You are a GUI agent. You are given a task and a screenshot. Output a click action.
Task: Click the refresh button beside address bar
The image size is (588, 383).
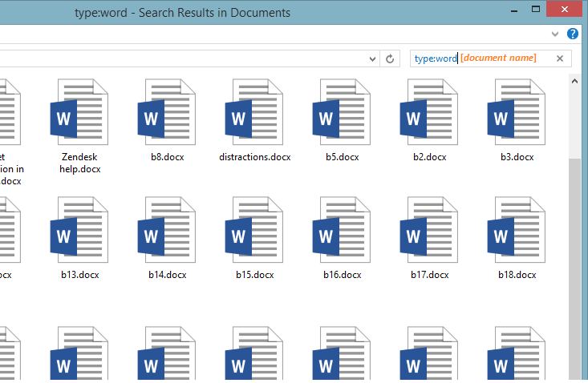coord(390,58)
